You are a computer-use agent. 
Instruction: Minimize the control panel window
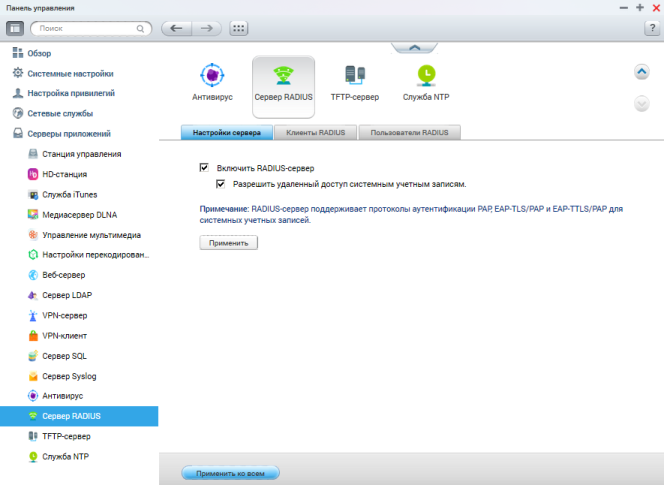point(623,8)
